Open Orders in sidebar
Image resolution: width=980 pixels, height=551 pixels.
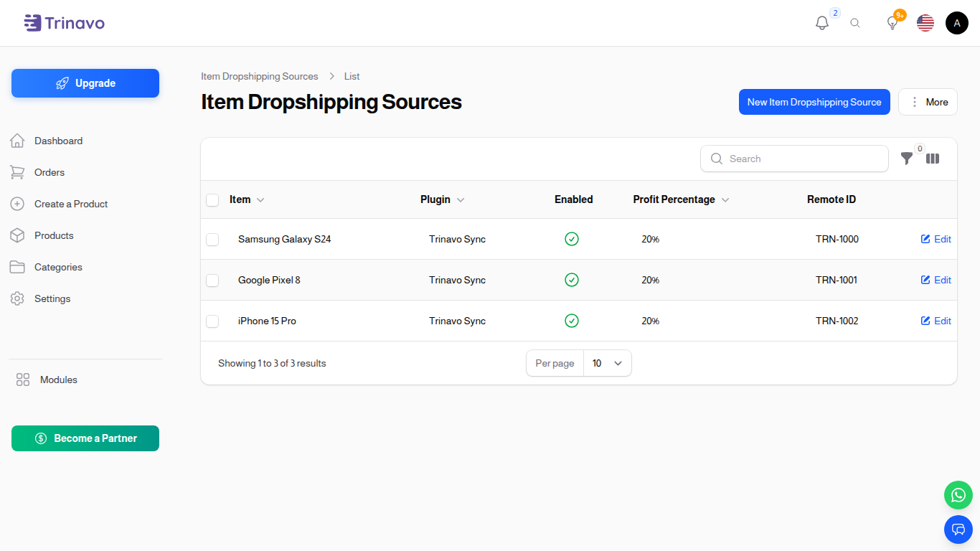pyautogui.click(x=50, y=172)
